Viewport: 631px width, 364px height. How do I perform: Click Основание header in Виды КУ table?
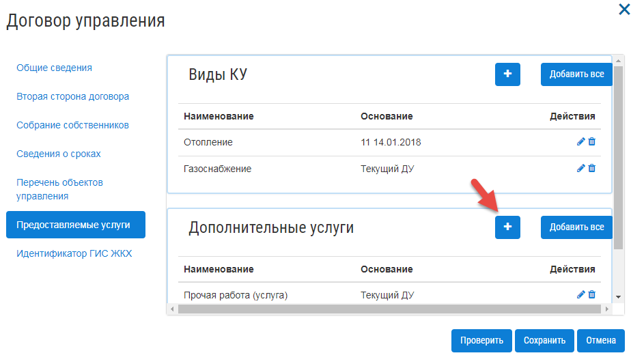click(x=387, y=116)
